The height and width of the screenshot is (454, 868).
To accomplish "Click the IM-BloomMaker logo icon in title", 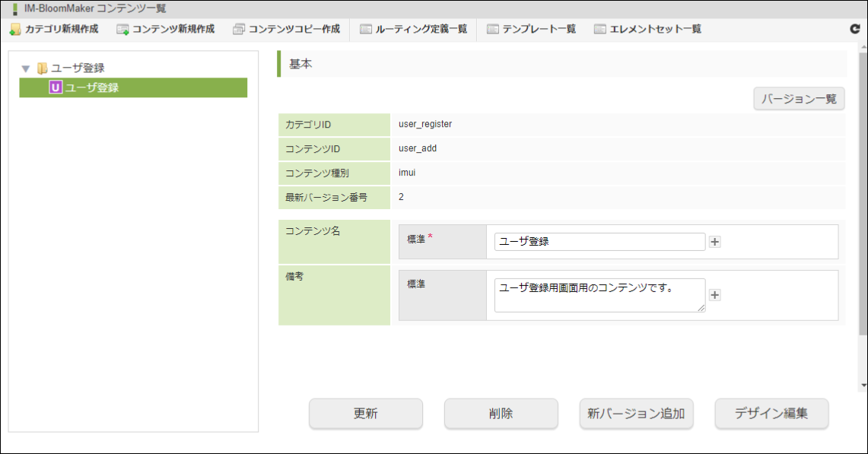I will (x=15, y=9).
